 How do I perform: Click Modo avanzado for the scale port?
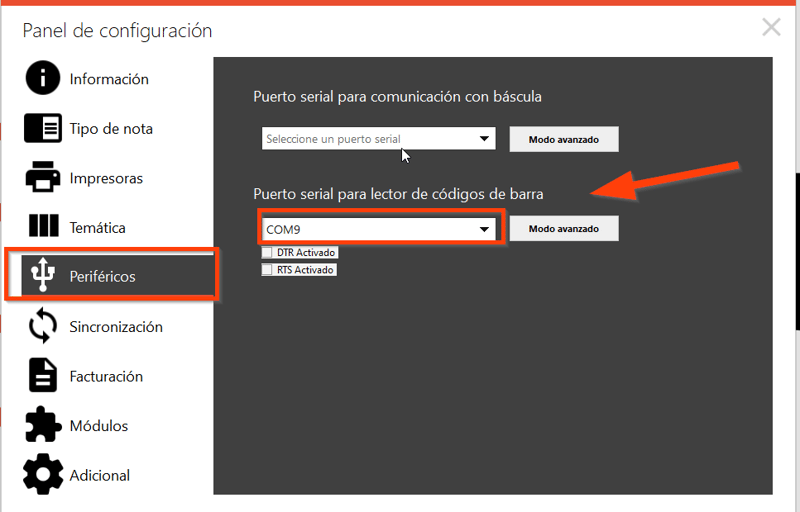(564, 139)
